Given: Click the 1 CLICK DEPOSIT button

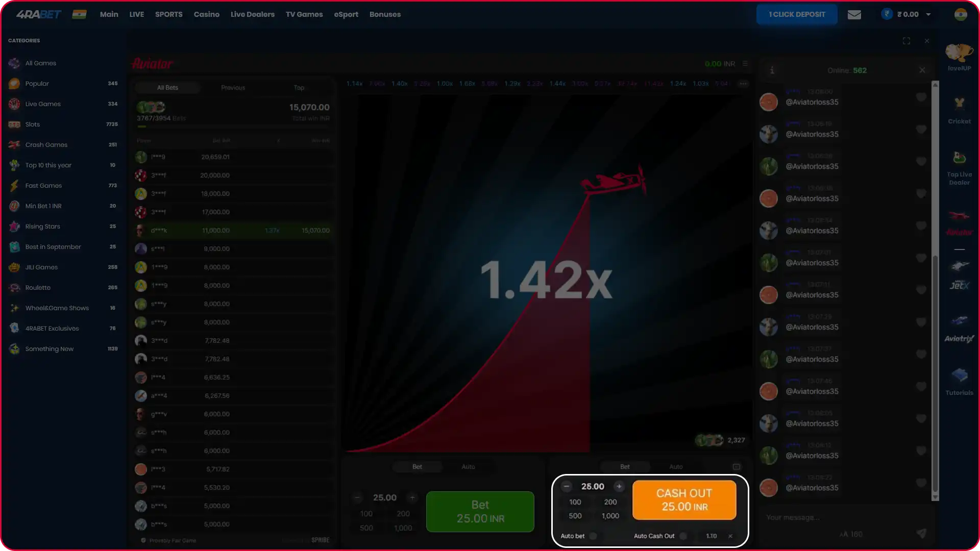Looking at the screenshot, I should point(797,14).
